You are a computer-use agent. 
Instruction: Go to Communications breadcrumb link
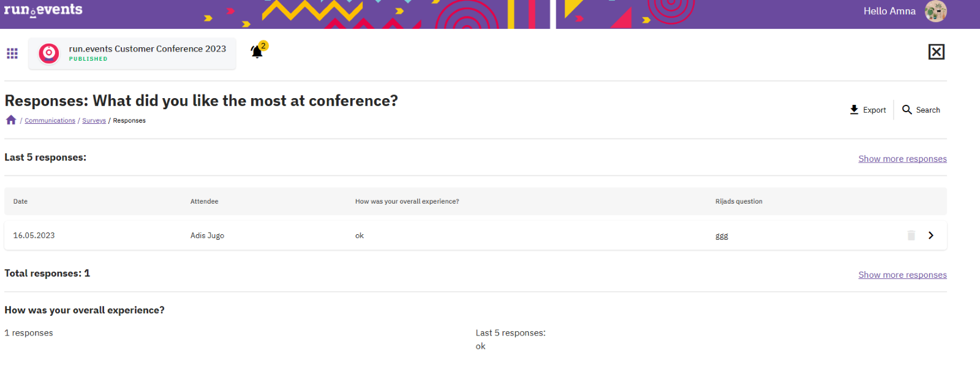pos(50,121)
